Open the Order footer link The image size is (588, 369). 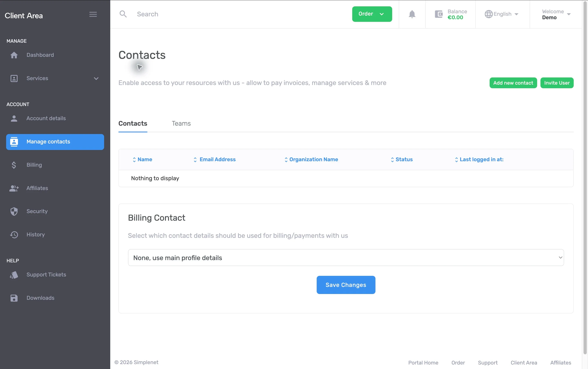(x=458, y=363)
